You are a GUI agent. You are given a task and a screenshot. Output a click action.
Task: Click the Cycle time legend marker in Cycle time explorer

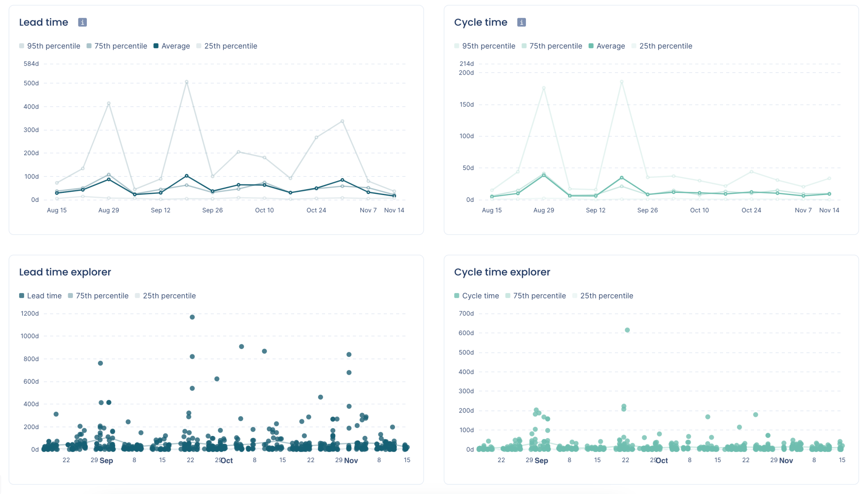[456, 296]
